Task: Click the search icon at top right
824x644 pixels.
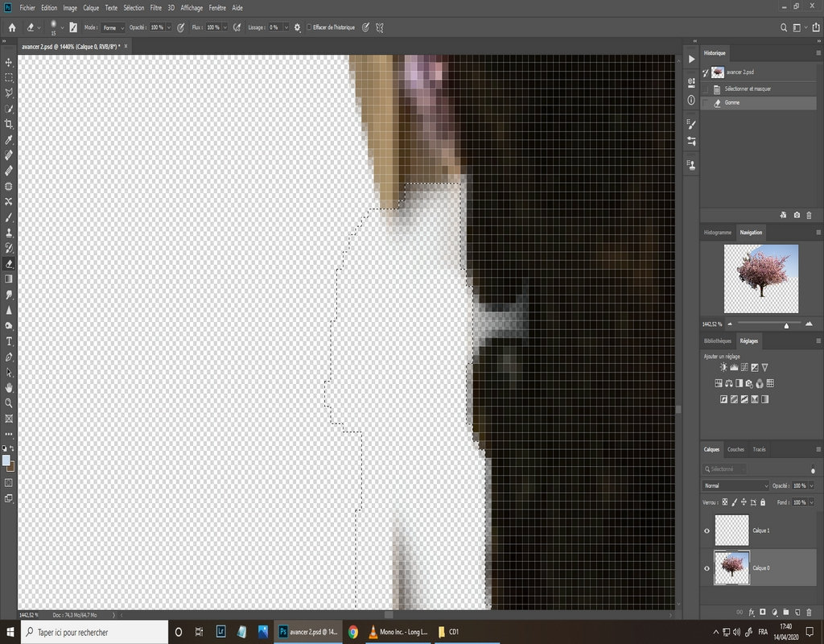Action: (x=784, y=27)
